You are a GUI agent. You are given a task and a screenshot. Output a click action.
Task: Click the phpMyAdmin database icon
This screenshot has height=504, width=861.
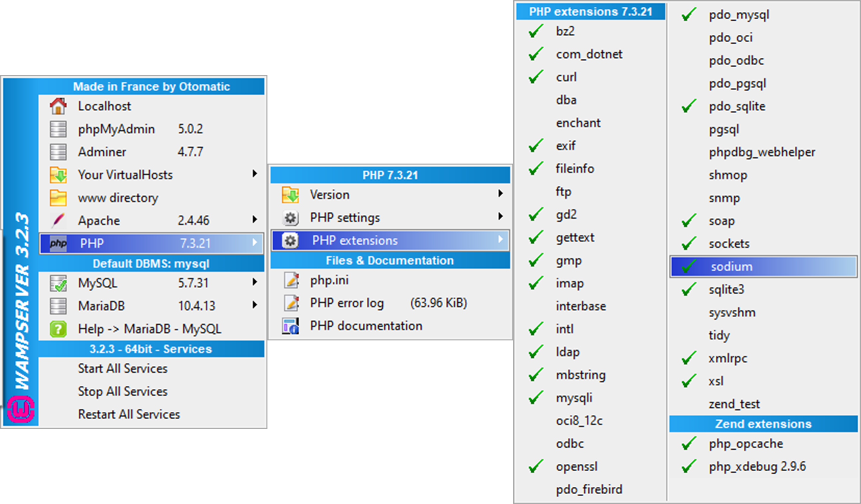tap(58, 129)
